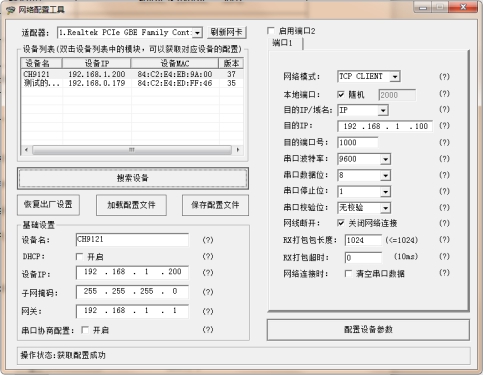Image resolution: width=484 pixels, height=376 pixels.
Task: Click 操作状态:获取配置成功 status text
Action: (63, 355)
